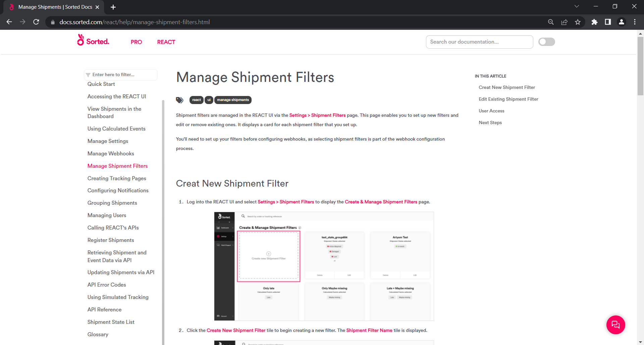Open the tab search chevron in title bar
This screenshot has width=644, height=345.
577,6
